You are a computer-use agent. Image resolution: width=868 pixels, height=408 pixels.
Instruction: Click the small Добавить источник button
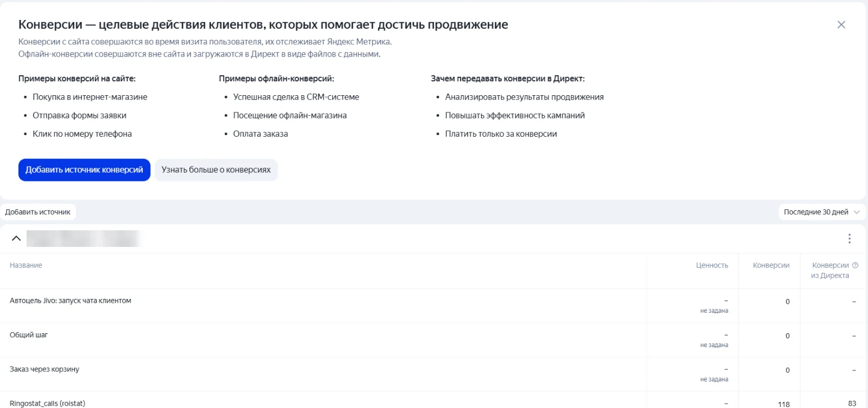click(38, 212)
